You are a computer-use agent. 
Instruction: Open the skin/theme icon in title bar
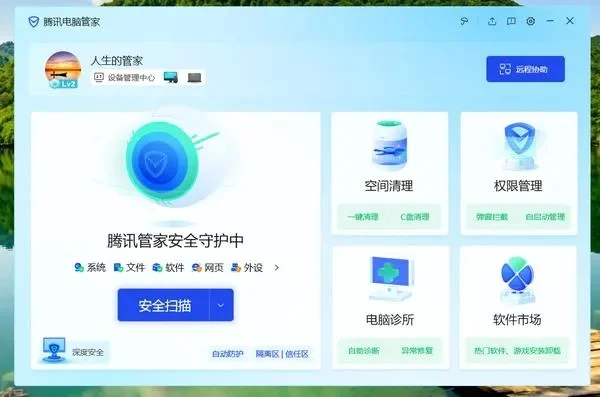(464, 21)
